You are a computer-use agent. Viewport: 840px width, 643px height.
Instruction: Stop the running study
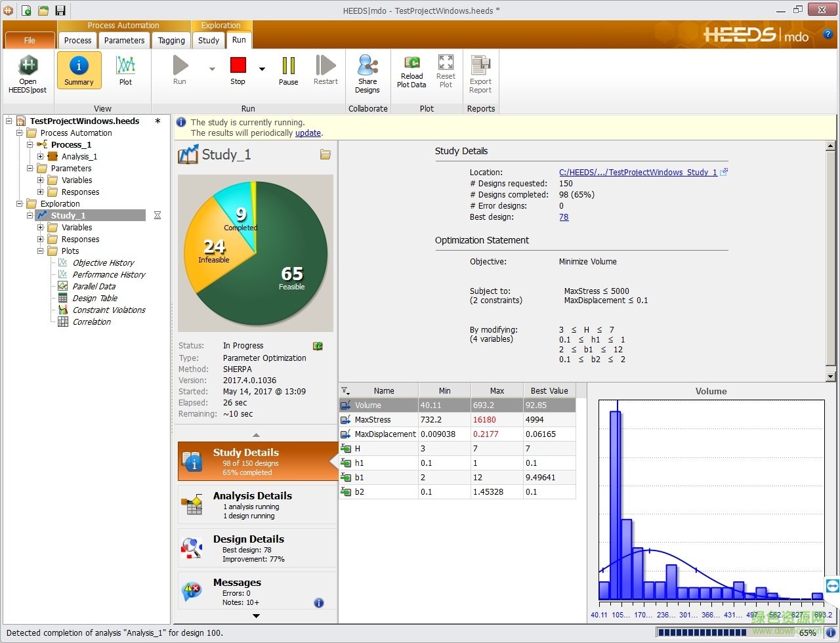coord(238,66)
